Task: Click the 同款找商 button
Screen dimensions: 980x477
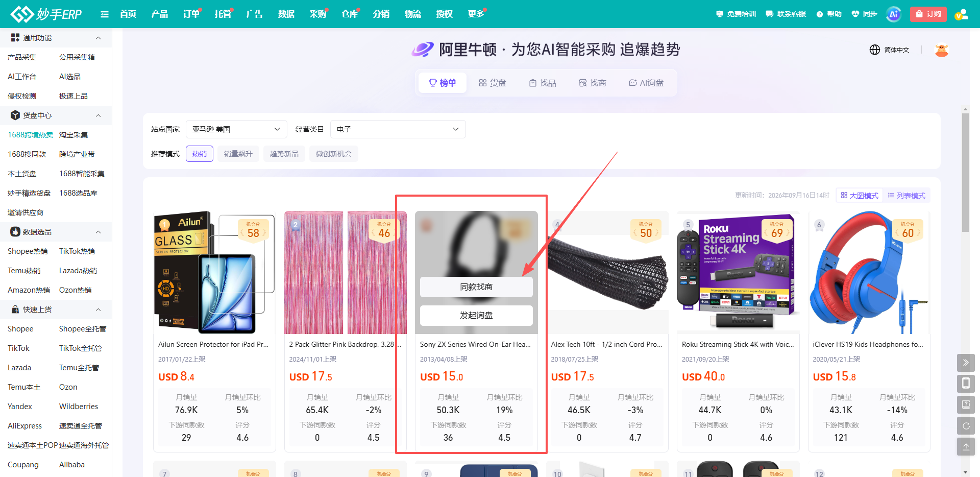Action: click(x=476, y=287)
